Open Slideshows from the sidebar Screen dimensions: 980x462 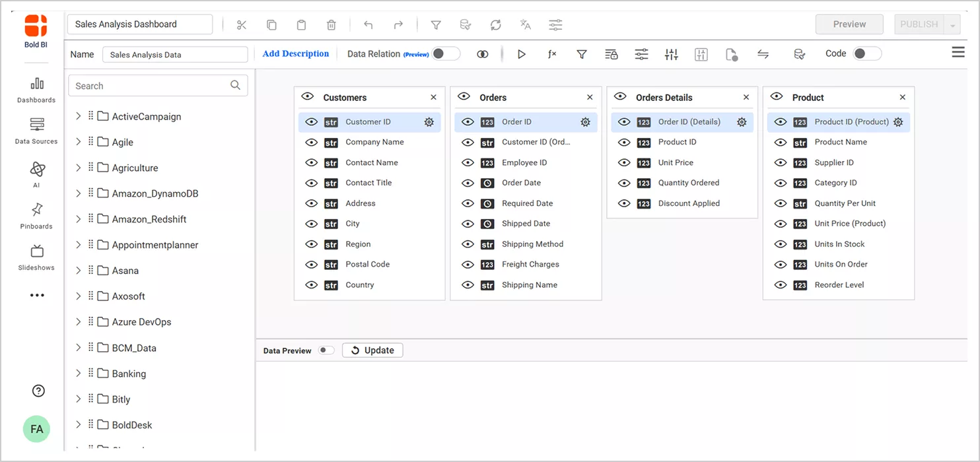pos(37,258)
